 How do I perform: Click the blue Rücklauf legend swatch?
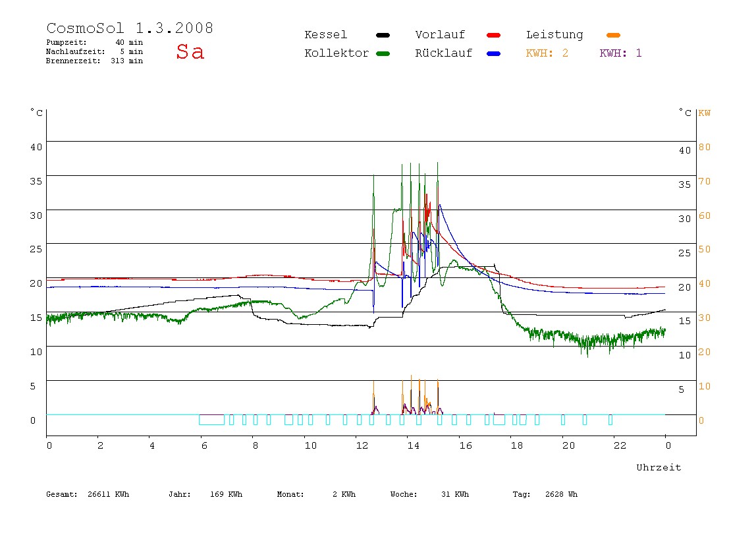(x=494, y=53)
